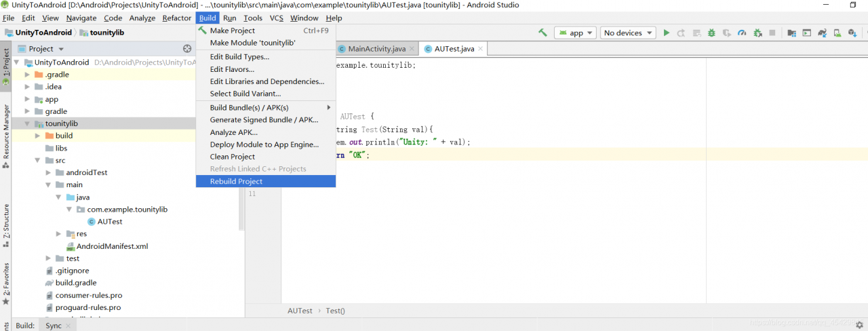Image resolution: width=868 pixels, height=331 pixels.
Task: Open the VCS menu
Action: pyautogui.click(x=276, y=18)
